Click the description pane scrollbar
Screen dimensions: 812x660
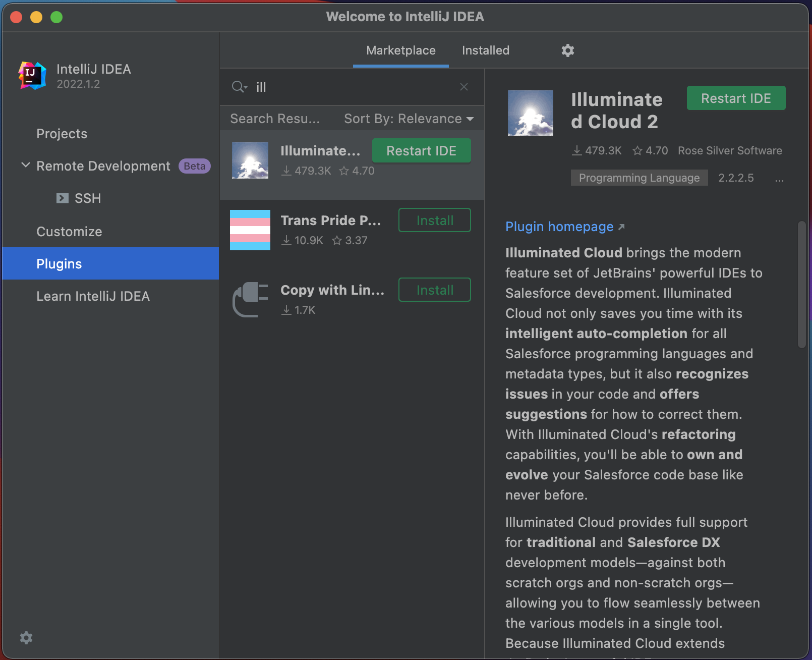tap(802, 285)
